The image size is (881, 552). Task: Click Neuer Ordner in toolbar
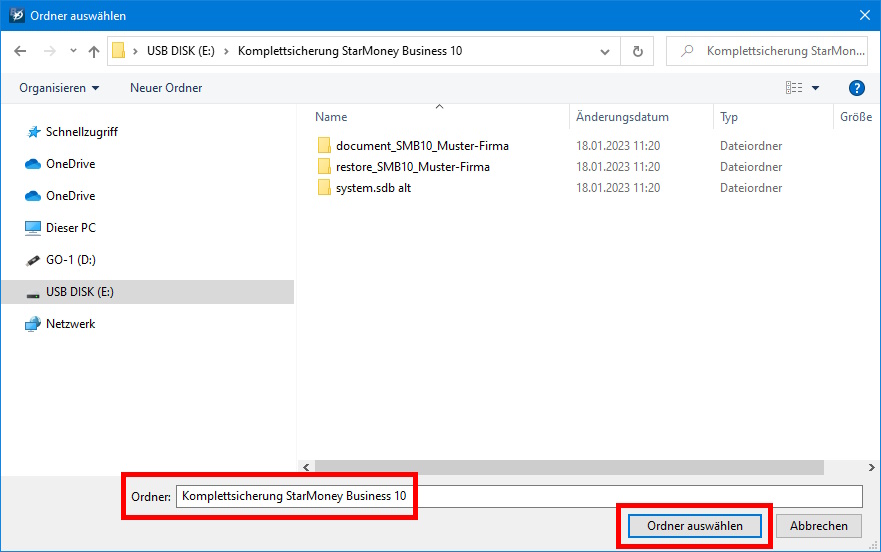point(166,88)
